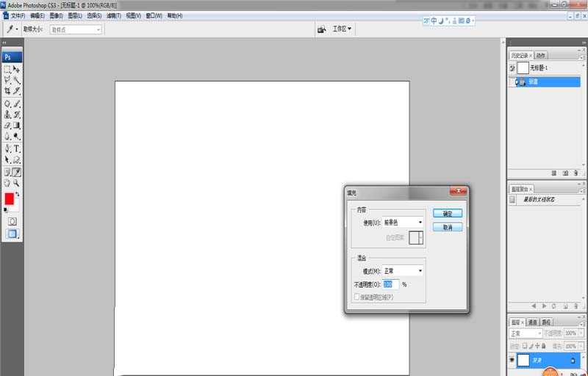Select the Crop tool
Screen dimensions: 588x376
pos(7,91)
